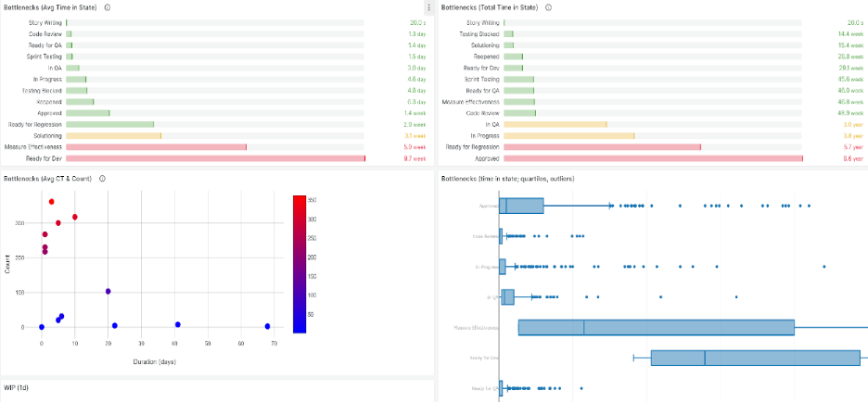Click info icon beside Bottlenecks (Avg Time in State)
Image resolution: width=868 pixels, height=402 pixels.
pos(108,7)
